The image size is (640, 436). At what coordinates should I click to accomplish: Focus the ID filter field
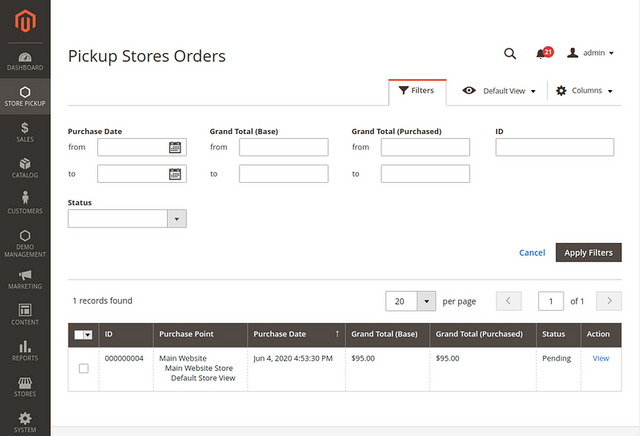click(555, 147)
